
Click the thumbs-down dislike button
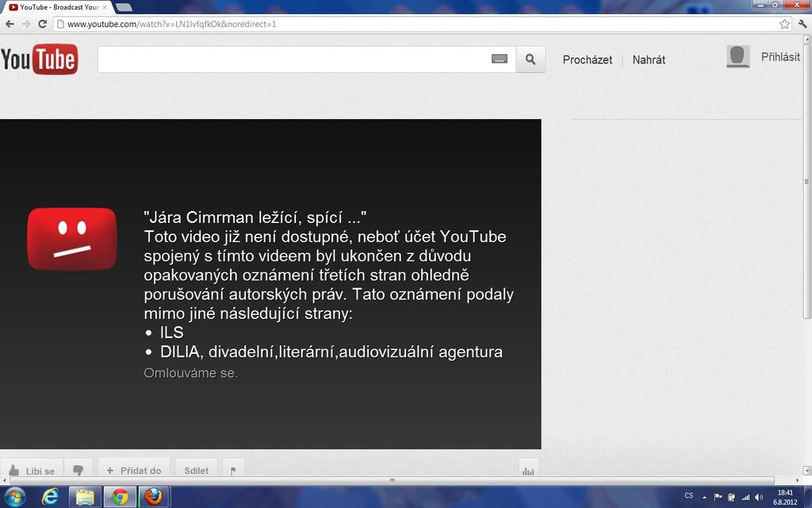point(79,470)
